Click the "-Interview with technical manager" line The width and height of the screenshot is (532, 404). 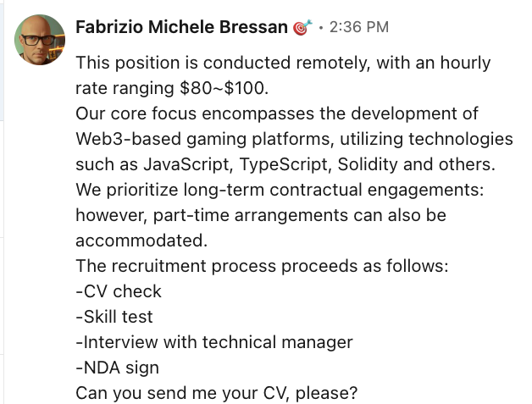click(x=213, y=342)
